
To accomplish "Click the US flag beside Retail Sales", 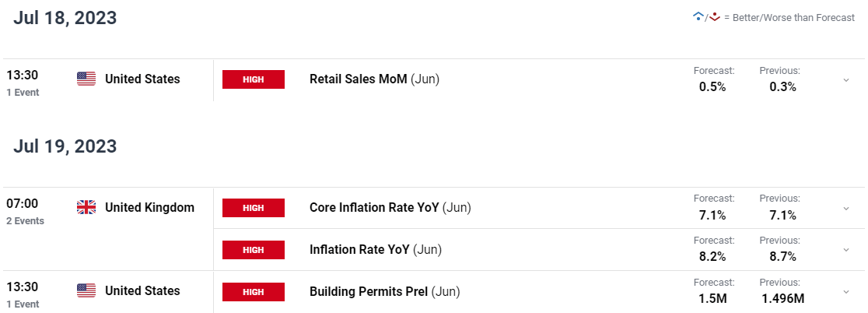I will click(86, 79).
